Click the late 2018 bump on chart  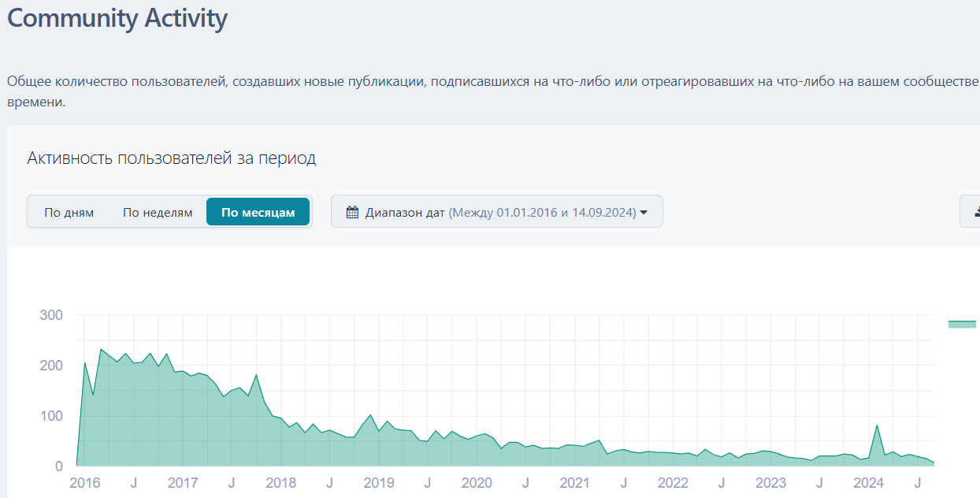pos(370,415)
